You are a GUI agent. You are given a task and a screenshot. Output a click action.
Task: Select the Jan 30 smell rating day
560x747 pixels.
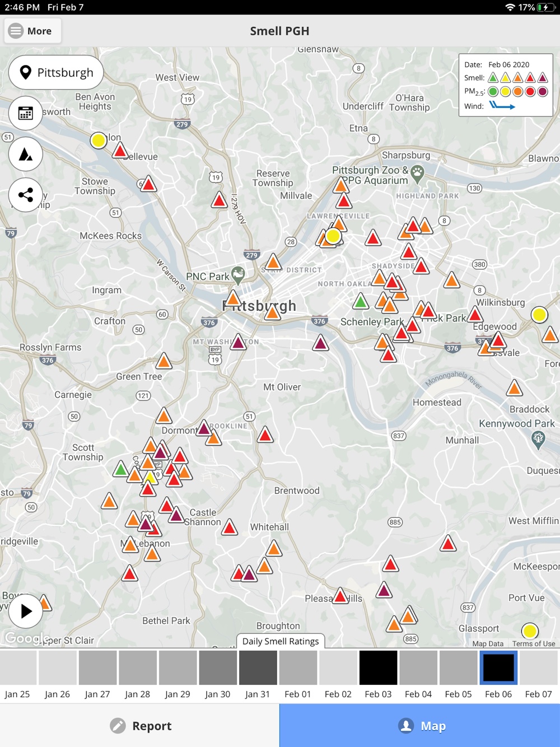tap(218, 675)
